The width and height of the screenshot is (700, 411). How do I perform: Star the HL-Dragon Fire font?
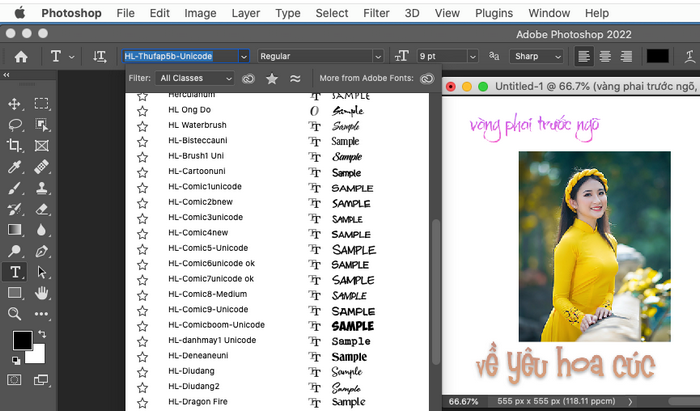(x=142, y=403)
